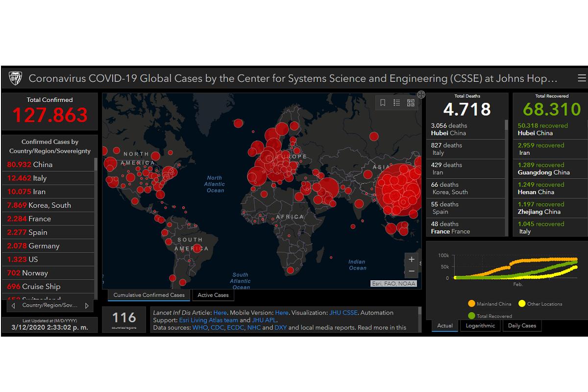Click the Johns Hopkins shield logo

tap(15, 78)
